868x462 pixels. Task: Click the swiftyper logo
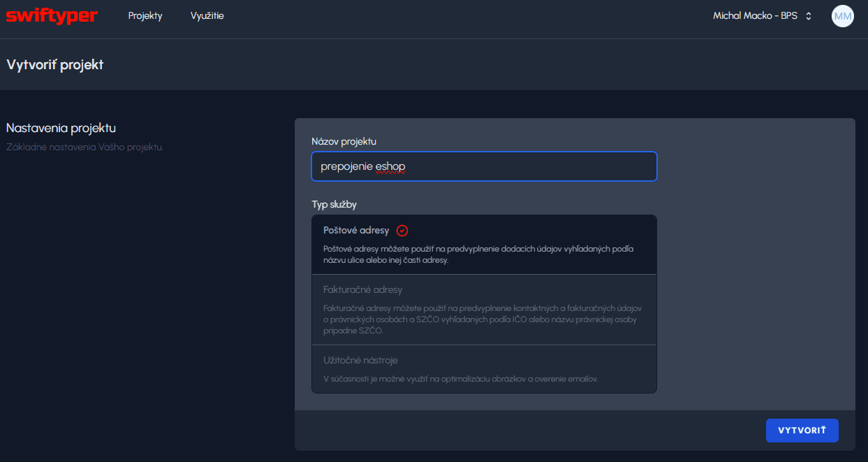tap(52, 16)
